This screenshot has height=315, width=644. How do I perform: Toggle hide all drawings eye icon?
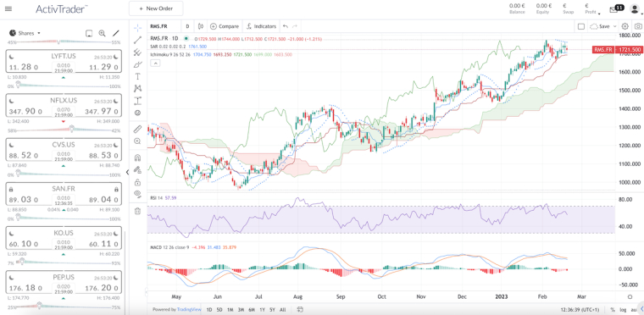click(x=137, y=194)
